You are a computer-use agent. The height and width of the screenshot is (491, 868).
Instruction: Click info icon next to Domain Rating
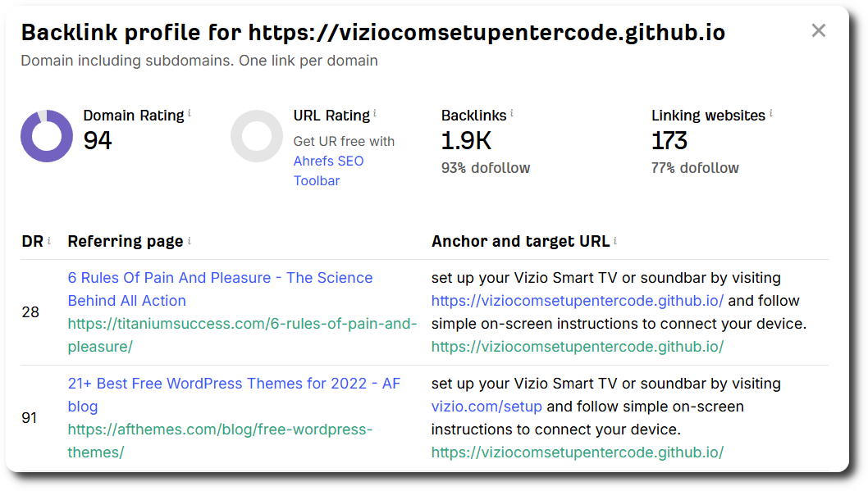[190, 113]
